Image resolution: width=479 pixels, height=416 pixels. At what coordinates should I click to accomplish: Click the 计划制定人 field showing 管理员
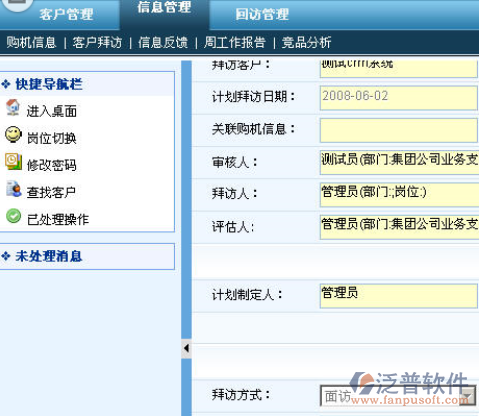[x=399, y=295]
